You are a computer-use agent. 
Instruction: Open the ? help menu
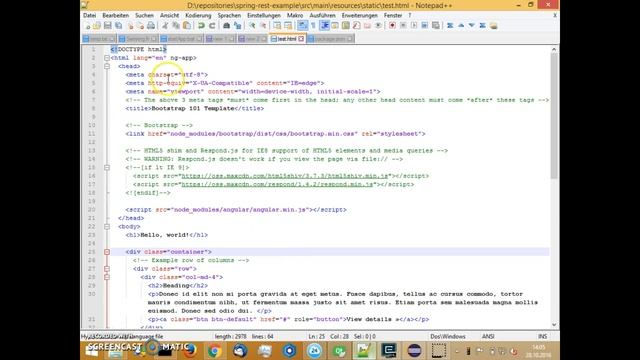410,16
